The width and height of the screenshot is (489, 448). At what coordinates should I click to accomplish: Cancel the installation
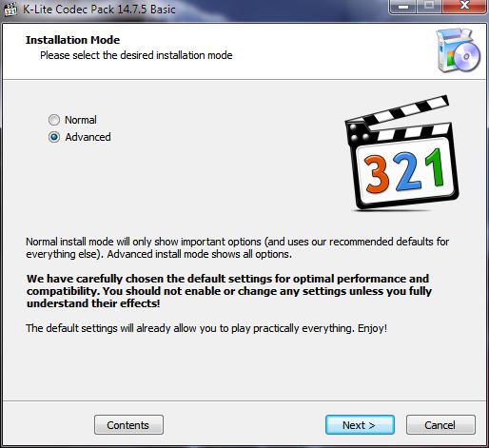pos(440,425)
